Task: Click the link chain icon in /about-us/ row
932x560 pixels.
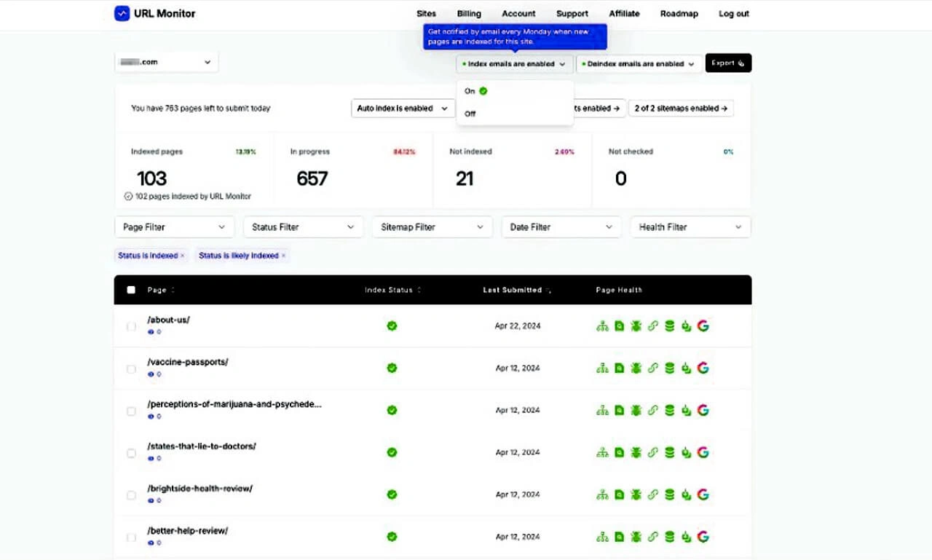Action: tap(652, 326)
